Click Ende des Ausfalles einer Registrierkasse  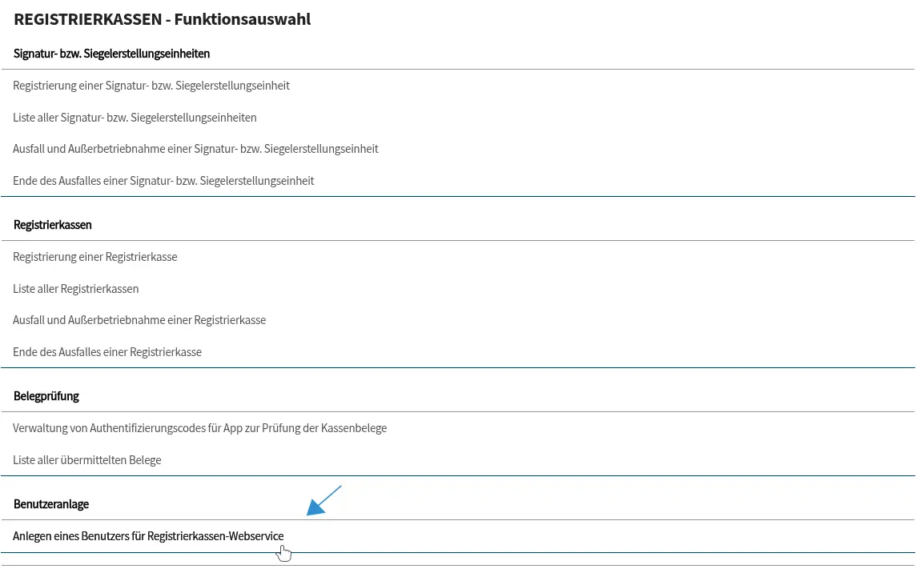(x=107, y=352)
